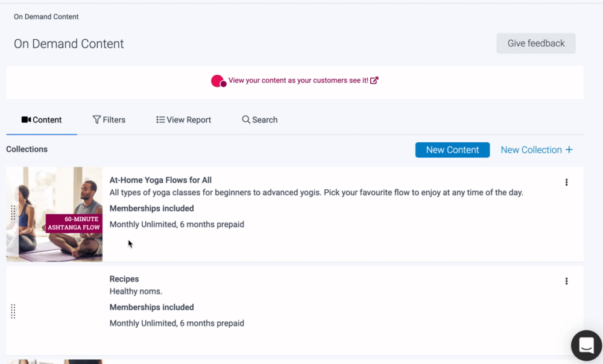
Task: Grab drag handle of Recipes collection
Action: (x=13, y=311)
